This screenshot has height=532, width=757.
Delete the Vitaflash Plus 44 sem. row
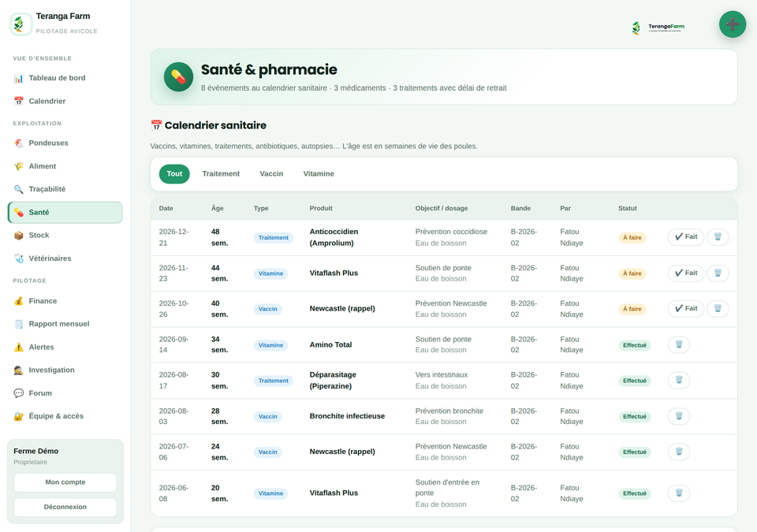coord(718,273)
